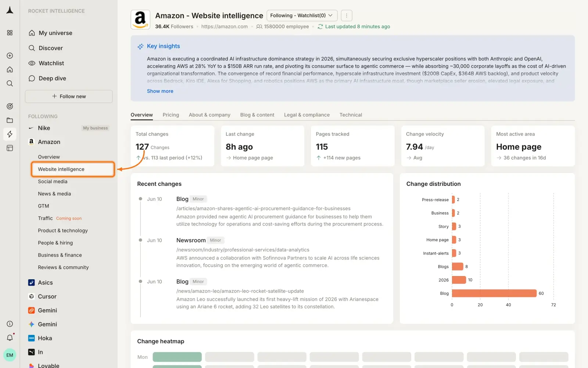
Task: Click the EM user avatar
Action: click(x=10, y=355)
